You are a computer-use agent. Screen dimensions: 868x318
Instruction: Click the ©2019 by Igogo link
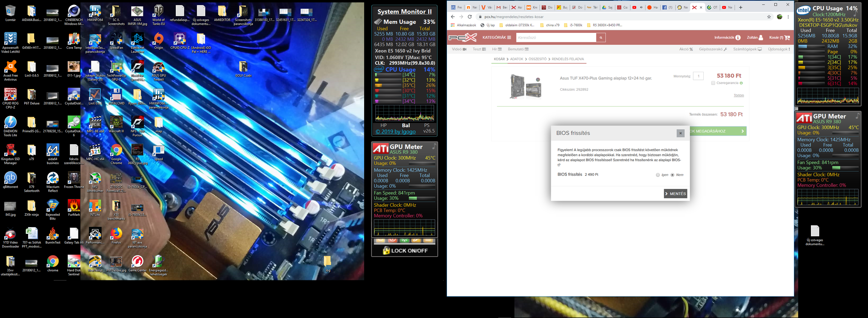click(395, 131)
